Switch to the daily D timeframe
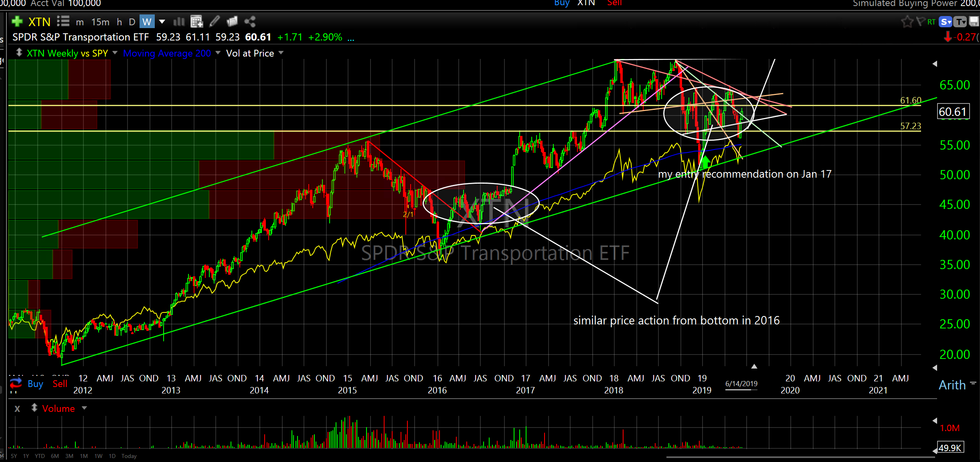This screenshot has height=462, width=980. coord(132,22)
